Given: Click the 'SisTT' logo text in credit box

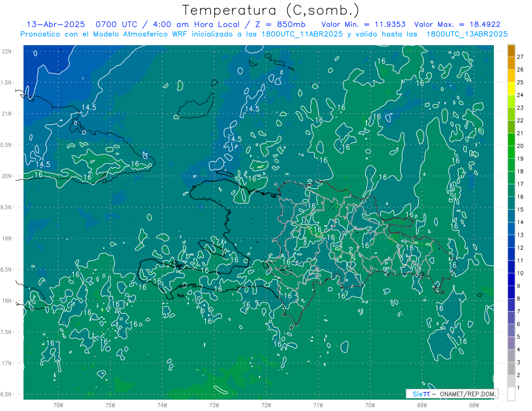Looking at the screenshot, I should pyautogui.click(x=421, y=394).
